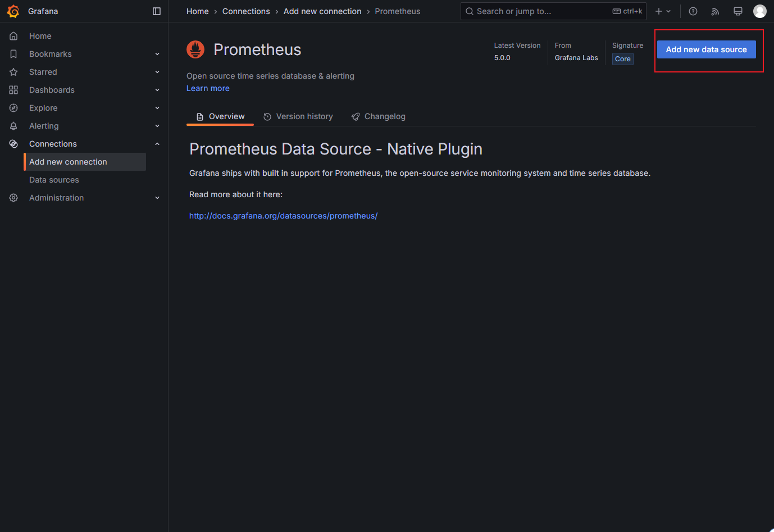The height and width of the screenshot is (532, 774).
Task: Open the Learn more link
Action: (x=208, y=88)
